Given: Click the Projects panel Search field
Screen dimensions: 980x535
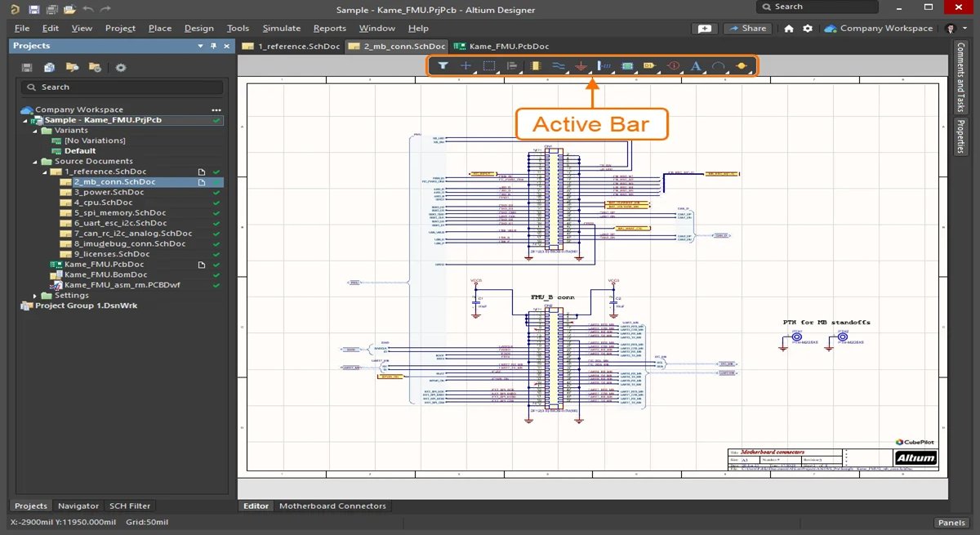Looking at the screenshot, I should (122, 87).
